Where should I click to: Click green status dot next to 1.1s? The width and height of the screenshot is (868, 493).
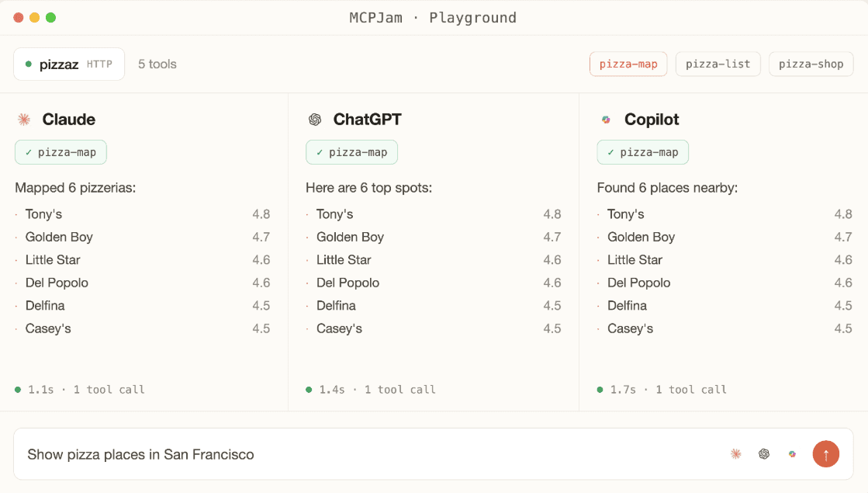tap(18, 390)
